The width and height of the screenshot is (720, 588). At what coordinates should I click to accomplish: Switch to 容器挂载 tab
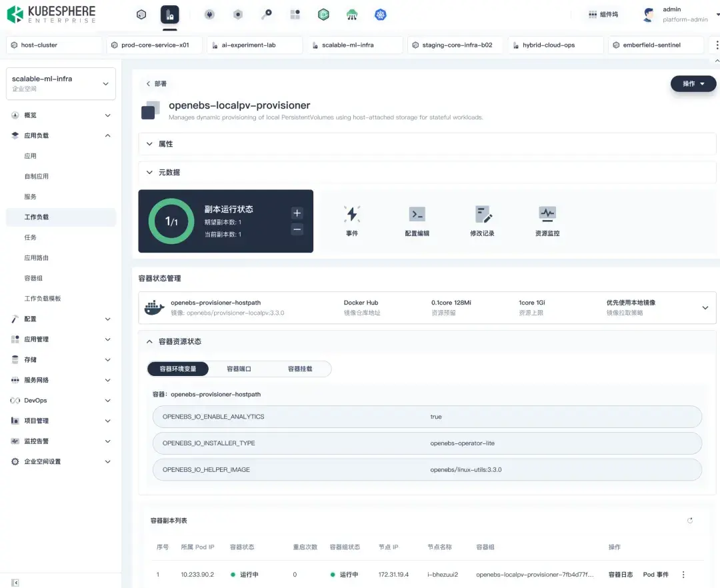coord(300,369)
